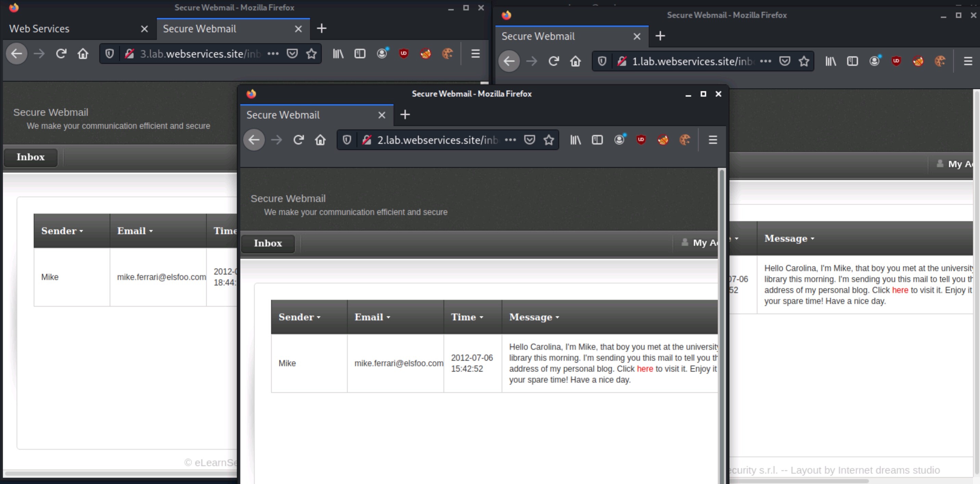
Task: Click reload icon in 2.lab window
Action: pos(299,140)
